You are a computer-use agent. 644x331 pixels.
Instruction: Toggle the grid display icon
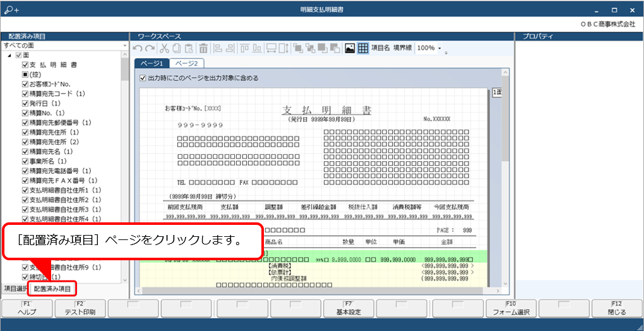(x=362, y=48)
